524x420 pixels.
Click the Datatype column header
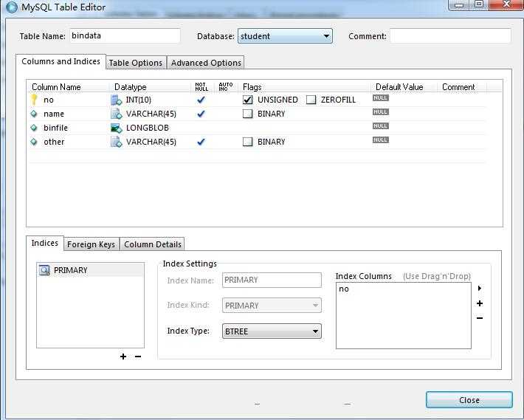point(131,87)
